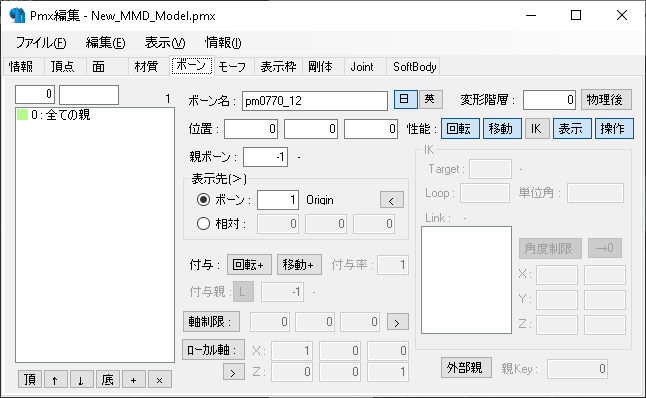
Task: Select bone '0: 全ての親' in list
Action: click(95, 115)
